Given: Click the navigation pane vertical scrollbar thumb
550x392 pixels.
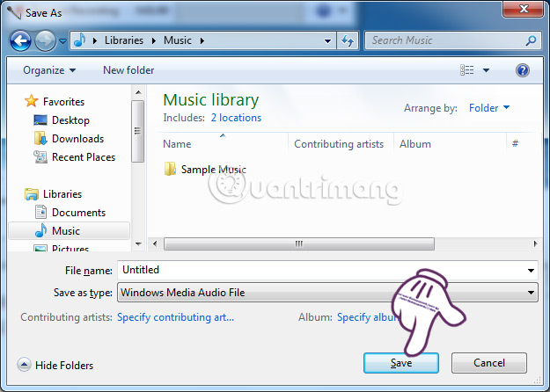Looking at the screenshot, I should (137, 131).
